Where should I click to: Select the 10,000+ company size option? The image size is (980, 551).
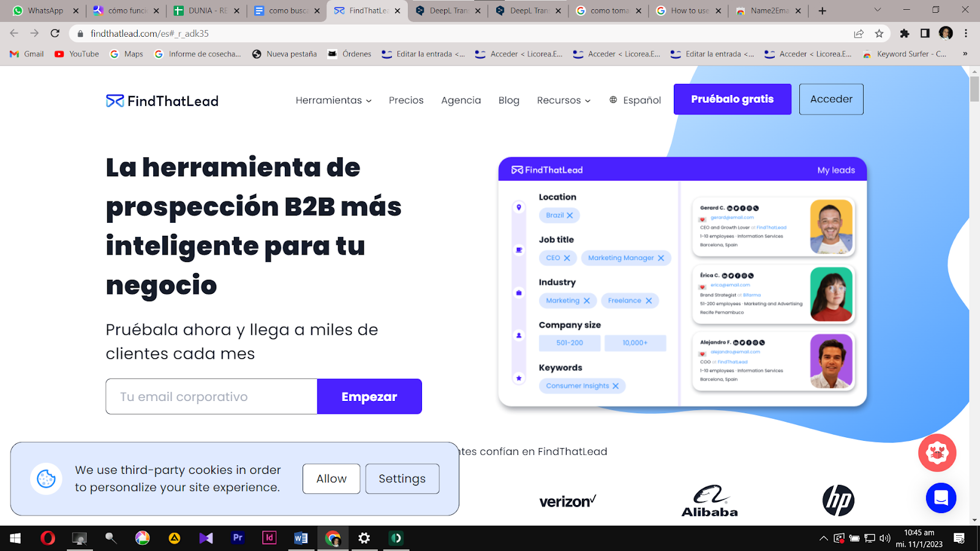click(635, 343)
